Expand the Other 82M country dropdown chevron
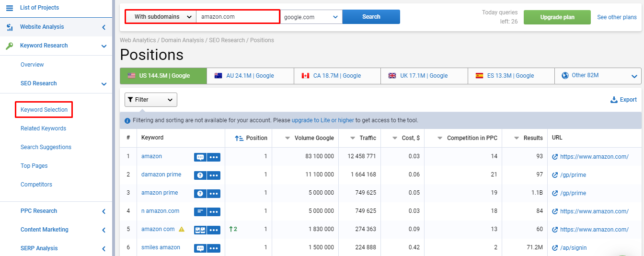The width and height of the screenshot is (644, 256). tap(635, 76)
